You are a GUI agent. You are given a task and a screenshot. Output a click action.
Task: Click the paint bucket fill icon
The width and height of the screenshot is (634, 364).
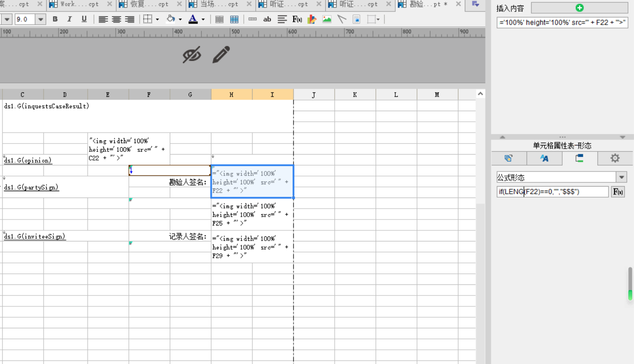click(171, 19)
